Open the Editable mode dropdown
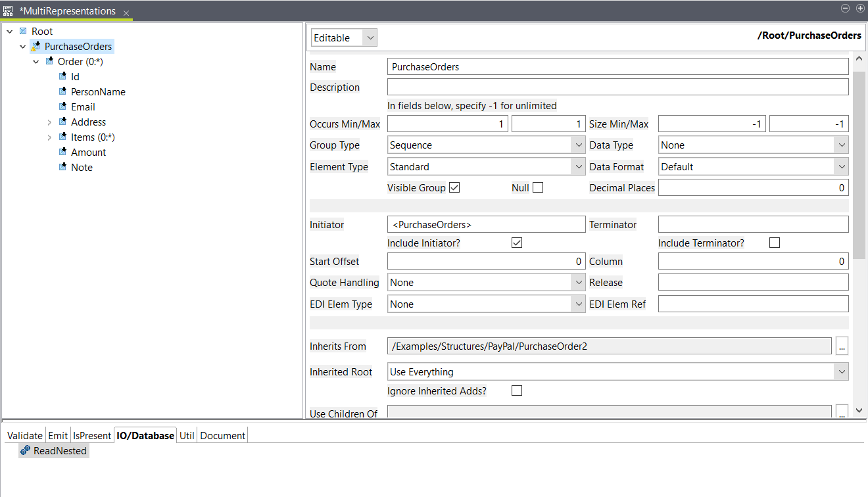The height and width of the screenshot is (497, 868). tap(370, 37)
